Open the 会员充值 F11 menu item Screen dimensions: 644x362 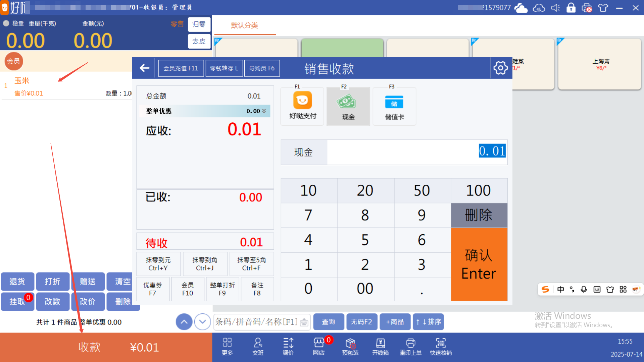181,68
